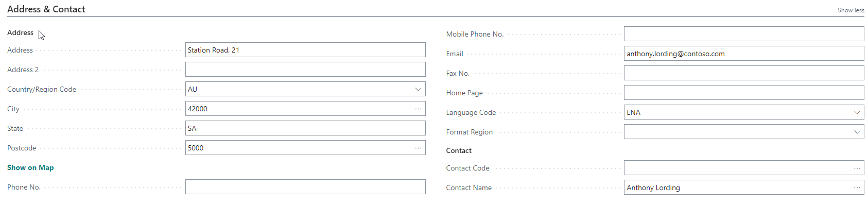This screenshot has width=868, height=204.
Task: Click into the Home Page field
Action: pyautogui.click(x=744, y=93)
